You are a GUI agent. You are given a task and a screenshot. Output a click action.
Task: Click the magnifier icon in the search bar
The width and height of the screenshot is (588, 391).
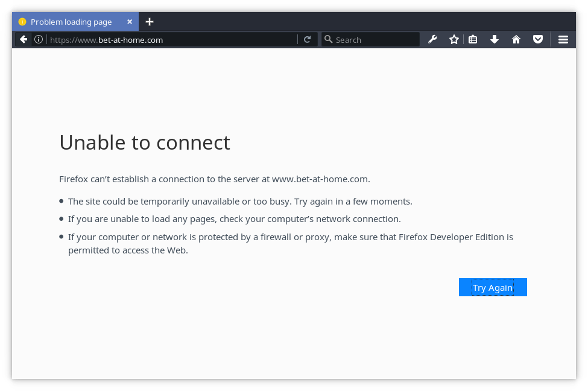coord(329,39)
